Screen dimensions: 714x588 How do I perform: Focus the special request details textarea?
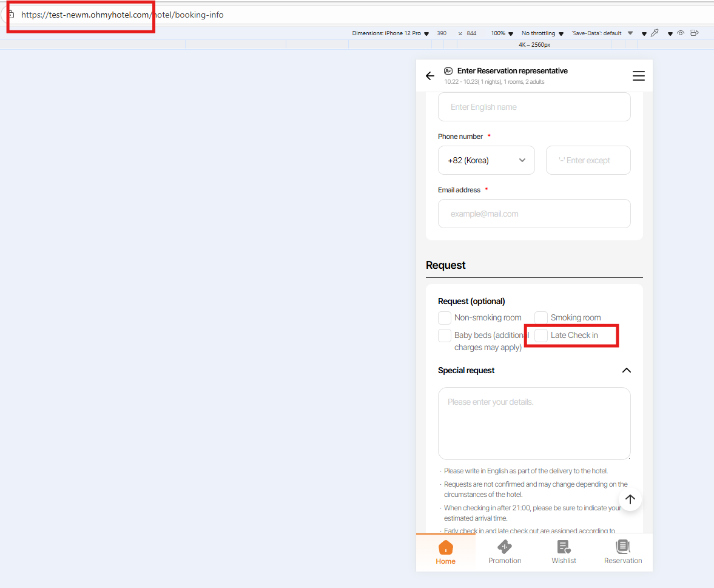(534, 424)
